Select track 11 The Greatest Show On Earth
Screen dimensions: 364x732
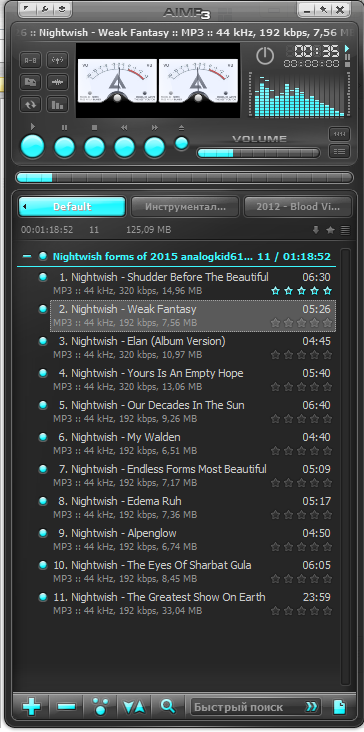tap(193, 604)
